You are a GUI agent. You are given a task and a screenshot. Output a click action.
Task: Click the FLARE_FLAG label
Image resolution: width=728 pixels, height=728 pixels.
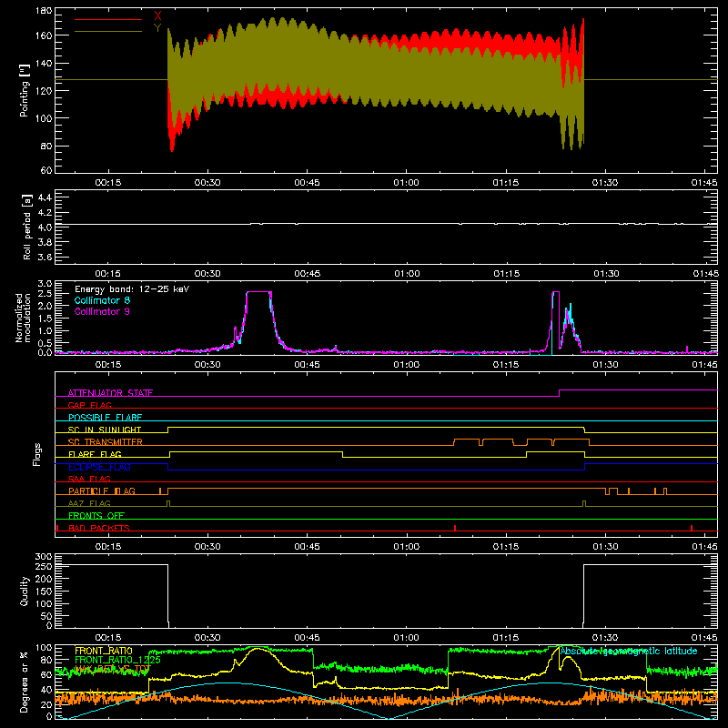click(95, 454)
